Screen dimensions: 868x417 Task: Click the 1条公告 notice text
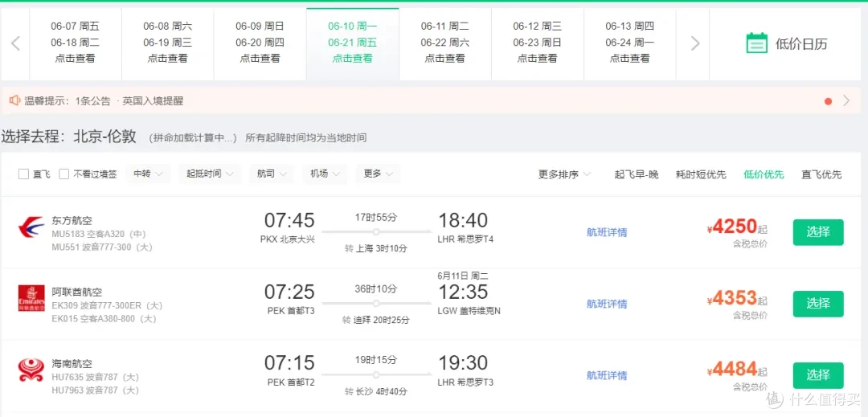(x=93, y=100)
